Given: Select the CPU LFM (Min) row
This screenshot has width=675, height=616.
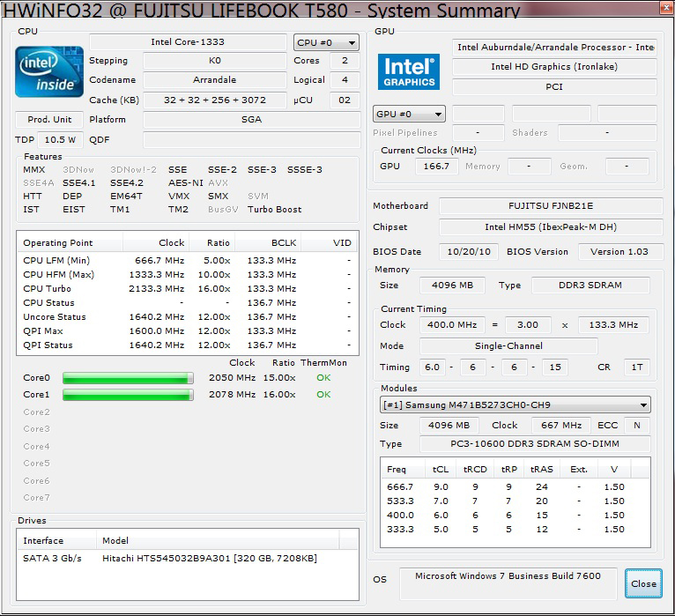Looking at the screenshot, I should tap(188, 261).
